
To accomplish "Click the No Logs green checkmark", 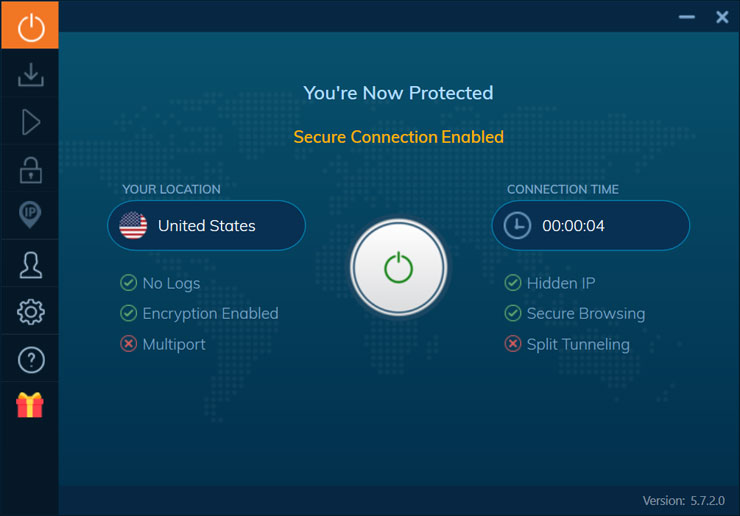I will point(128,283).
